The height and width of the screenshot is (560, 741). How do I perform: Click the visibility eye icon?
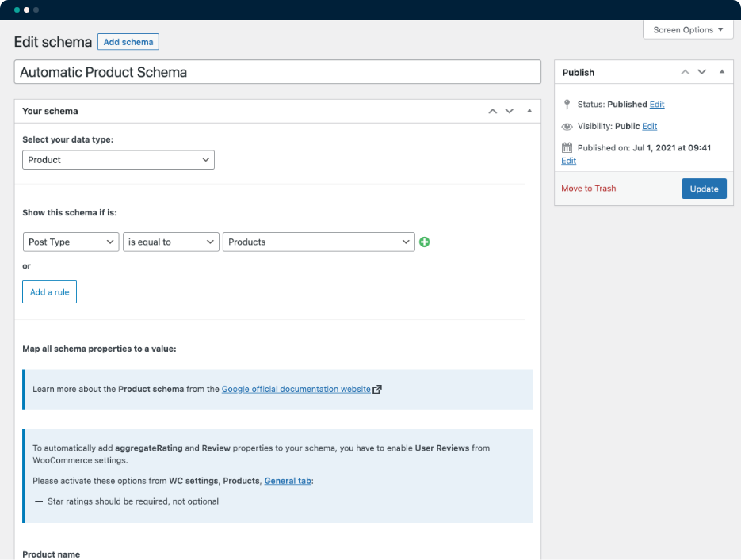point(567,127)
